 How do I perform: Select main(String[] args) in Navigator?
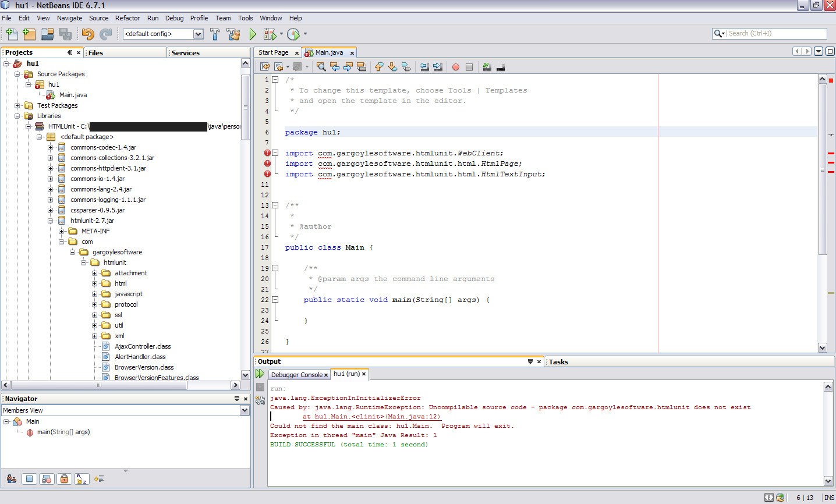pyautogui.click(x=63, y=432)
